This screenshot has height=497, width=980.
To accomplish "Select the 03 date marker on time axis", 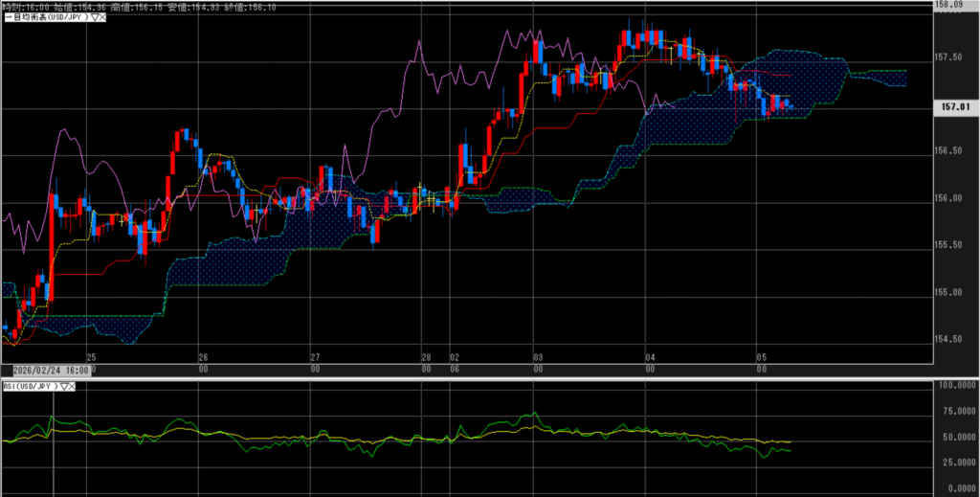I will [538, 356].
